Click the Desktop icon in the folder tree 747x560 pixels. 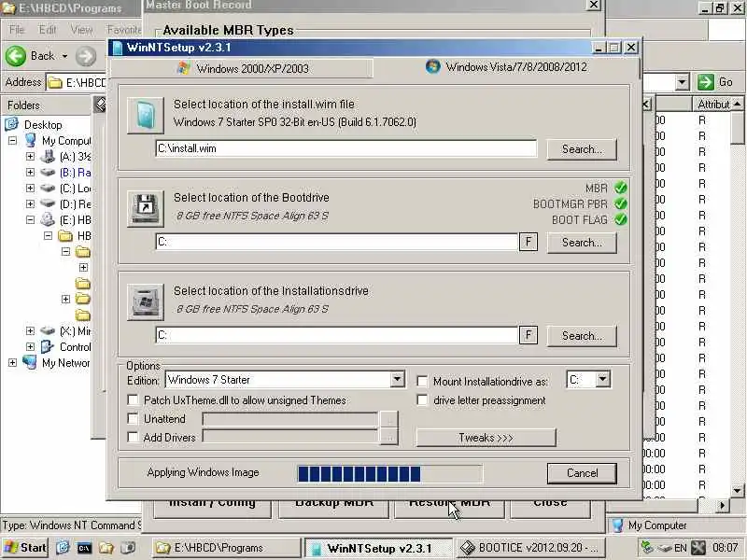click(x=11, y=124)
